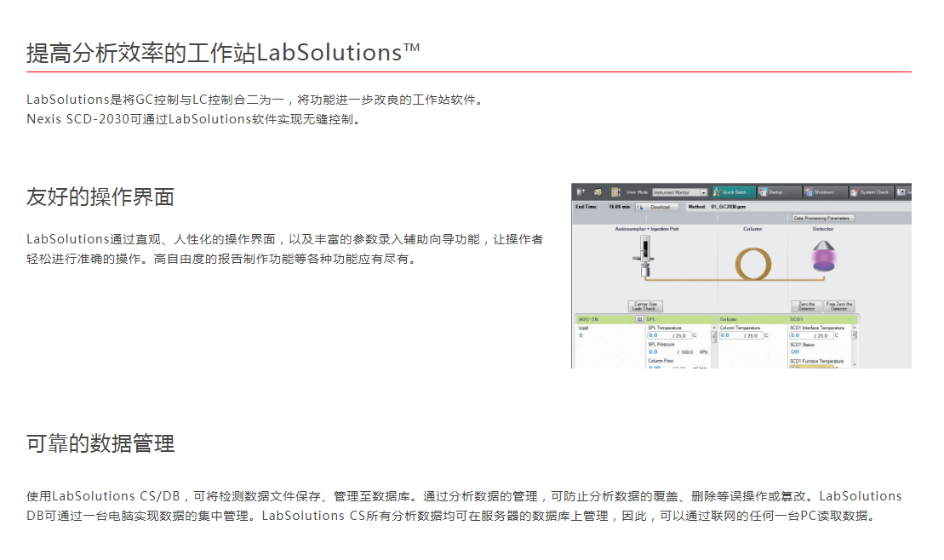
Task: Click the heading '可靠的数据管理'
Action: [x=100, y=443]
